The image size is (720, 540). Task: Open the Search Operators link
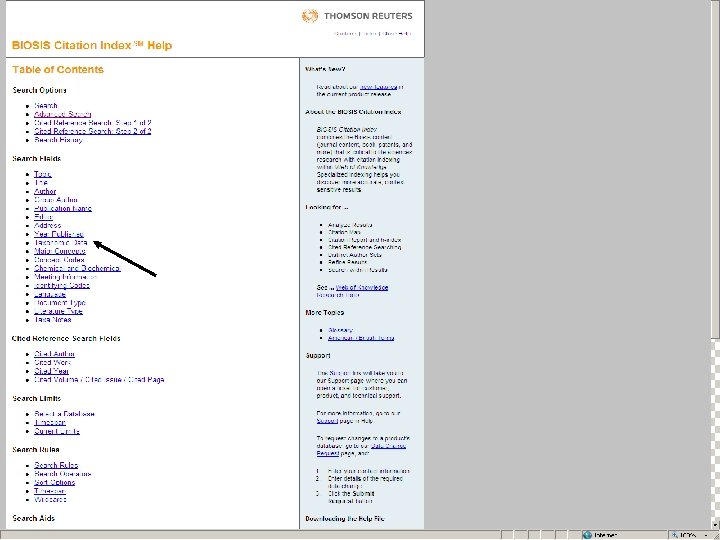point(62,474)
